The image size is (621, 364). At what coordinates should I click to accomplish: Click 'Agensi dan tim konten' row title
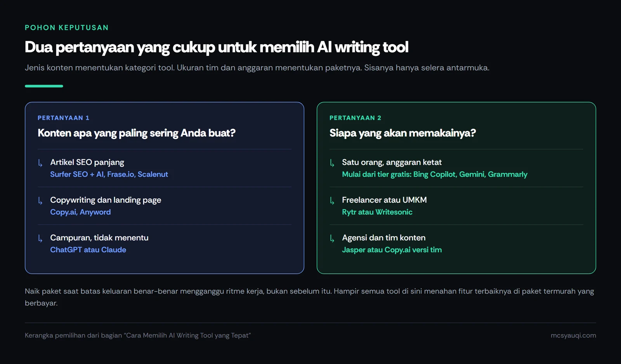click(384, 238)
